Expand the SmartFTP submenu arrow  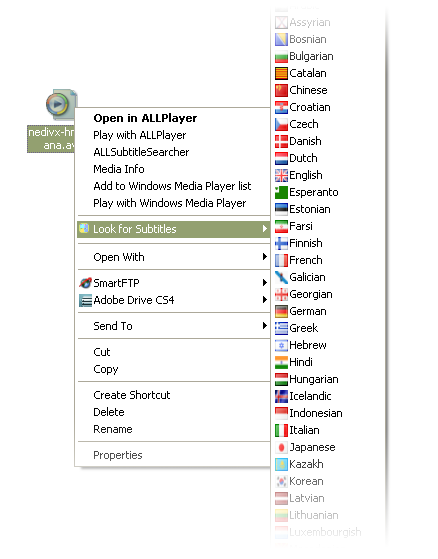(x=264, y=283)
